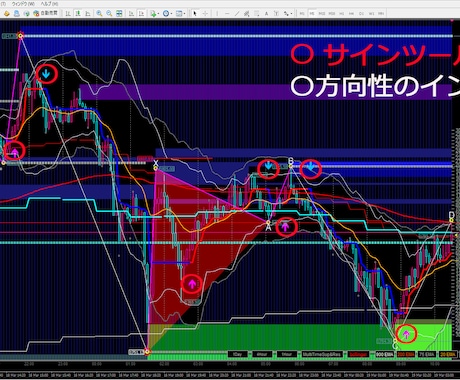Switch to M15 timeframe

pos(322,14)
